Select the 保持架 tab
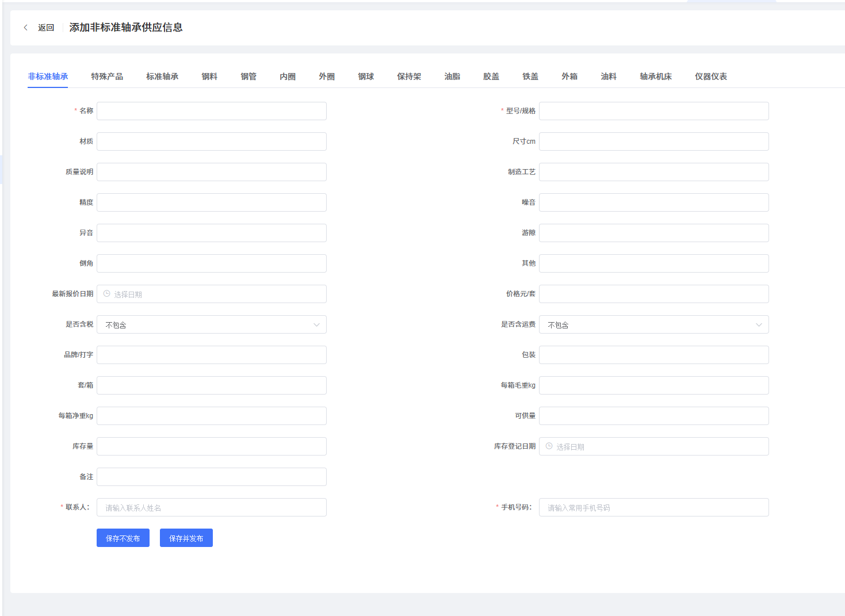The image size is (845, 616). pos(409,76)
